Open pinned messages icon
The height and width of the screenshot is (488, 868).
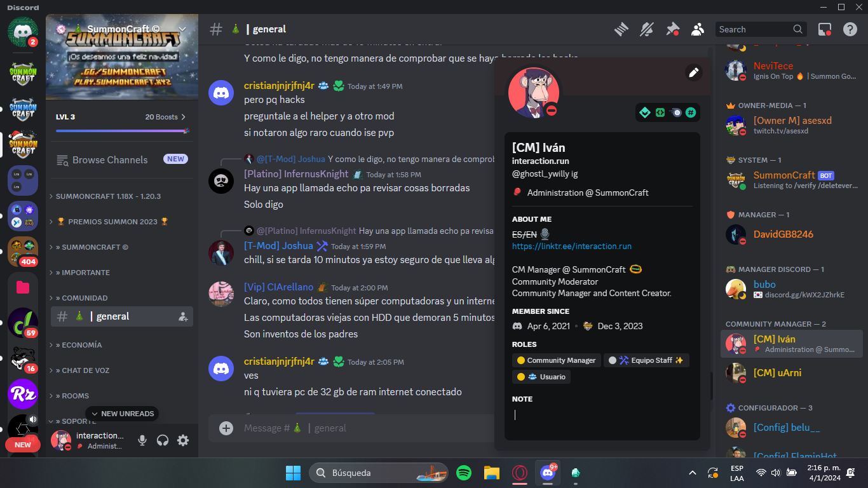pyautogui.click(x=672, y=29)
